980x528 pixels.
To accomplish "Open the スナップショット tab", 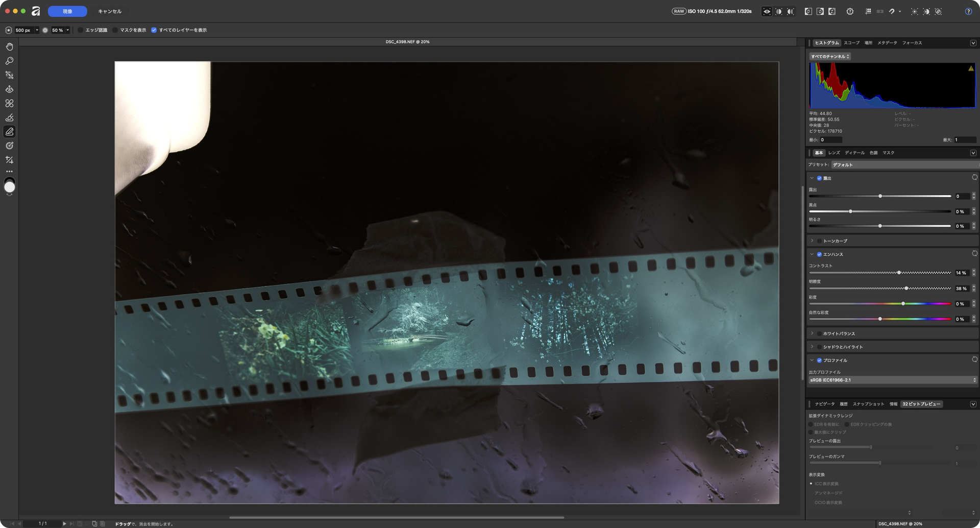I will 868,404.
